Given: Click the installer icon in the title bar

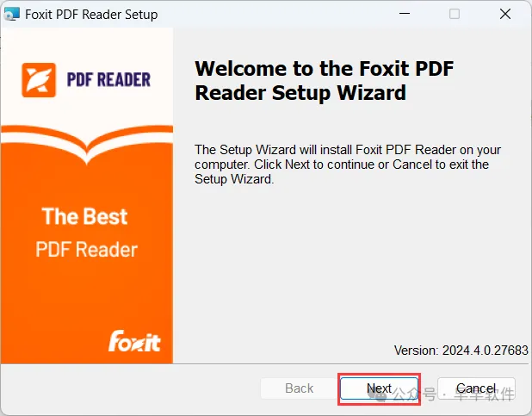Looking at the screenshot, I should tap(12, 15).
